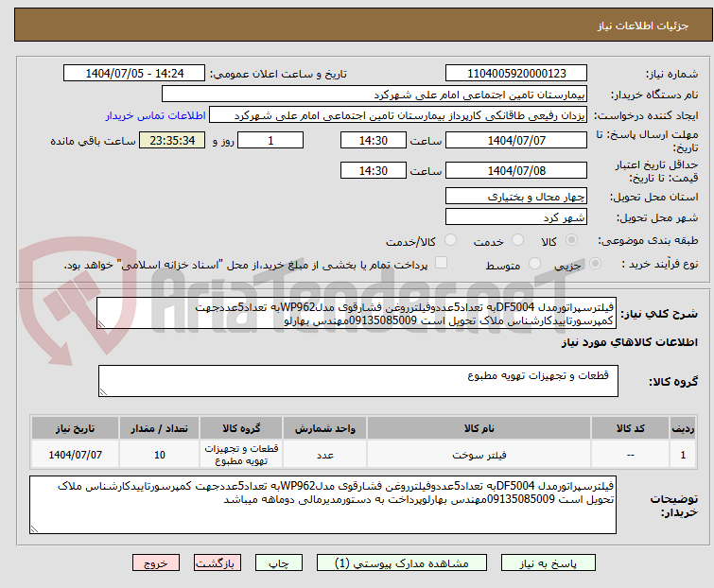Click the resize handle of شرح کلی نیاز box

tap(101, 324)
